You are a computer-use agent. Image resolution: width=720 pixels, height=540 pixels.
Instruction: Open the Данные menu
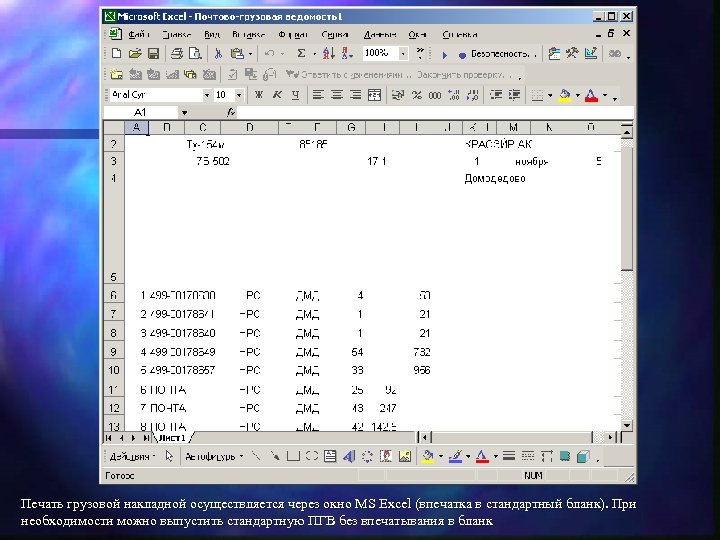pyautogui.click(x=380, y=34)
